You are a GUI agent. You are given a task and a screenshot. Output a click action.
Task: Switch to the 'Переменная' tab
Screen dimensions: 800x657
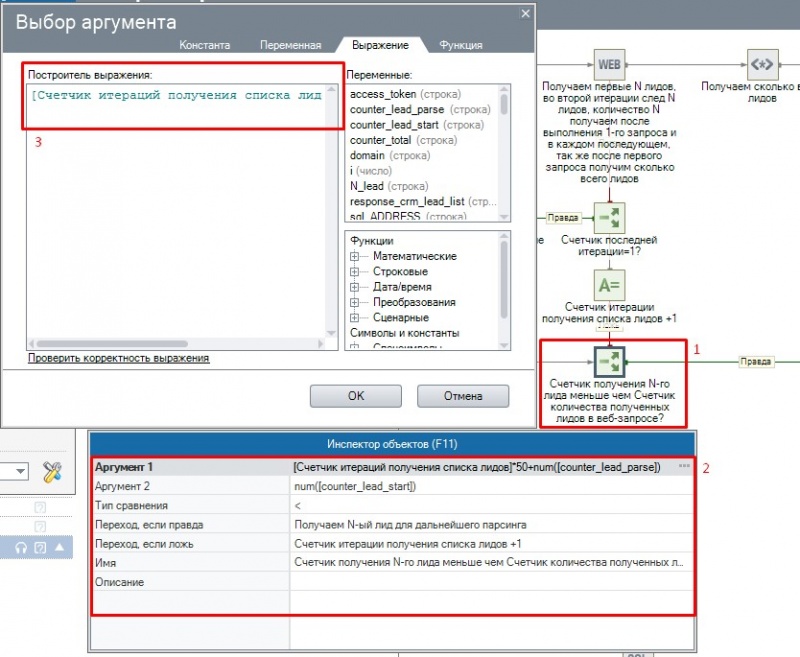tap(291, 45)
